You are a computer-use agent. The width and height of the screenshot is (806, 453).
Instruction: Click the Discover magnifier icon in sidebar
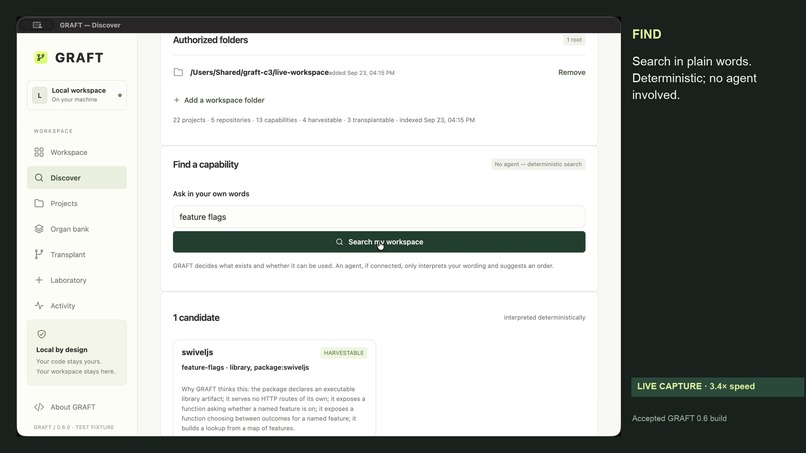(39, 178)
